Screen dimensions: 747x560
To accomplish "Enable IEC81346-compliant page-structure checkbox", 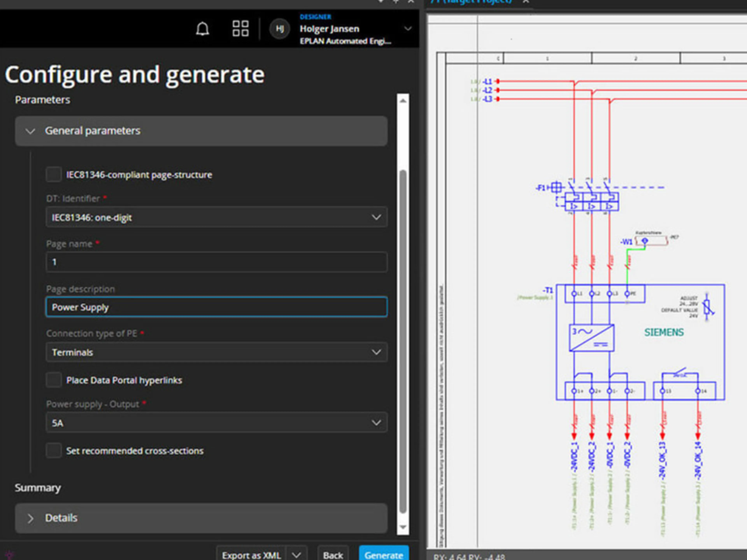I will click(53, 175).
